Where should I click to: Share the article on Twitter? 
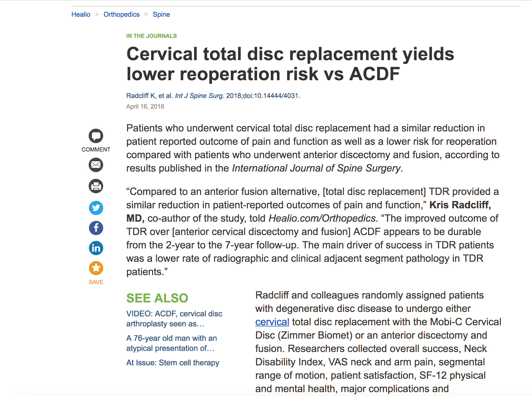96,208
